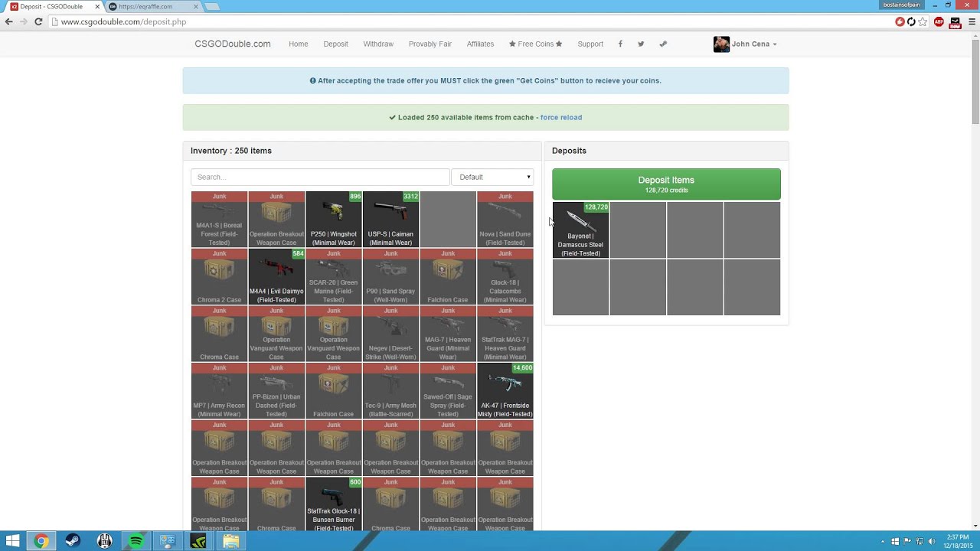Click MP7 Army Recon junk item
Image resolution: width=980 pixels, height=551 pixels.
click(x=219, y=391)
